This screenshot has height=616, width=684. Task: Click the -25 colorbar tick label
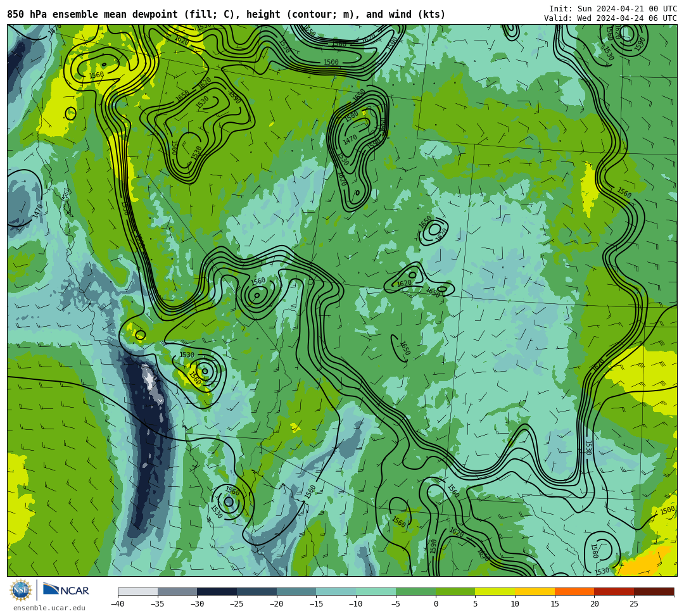click(236, 604)
